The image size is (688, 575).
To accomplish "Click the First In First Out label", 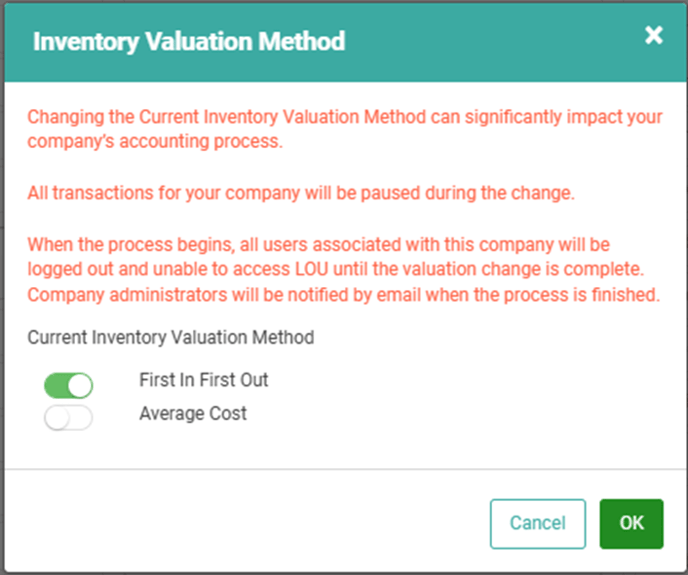I will [x=204, y=380].
